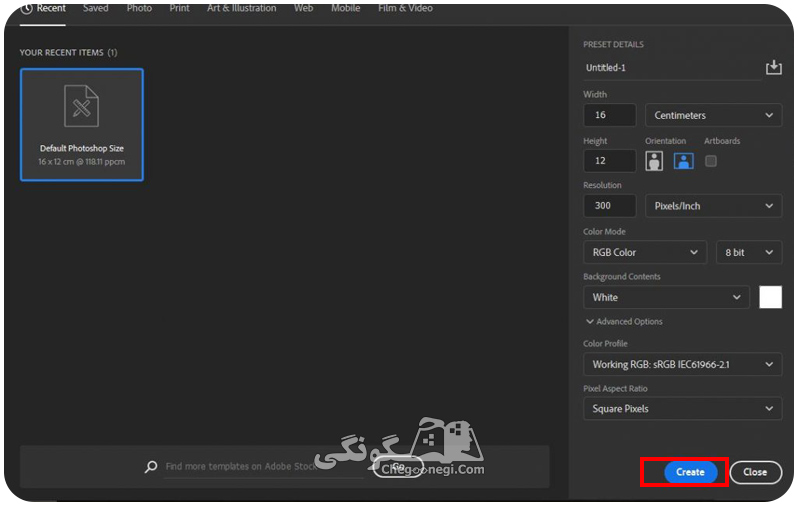The width and height of the screenshot is (798, 508).
Task: Switch to the Web tab
Action: click(303, 8)
